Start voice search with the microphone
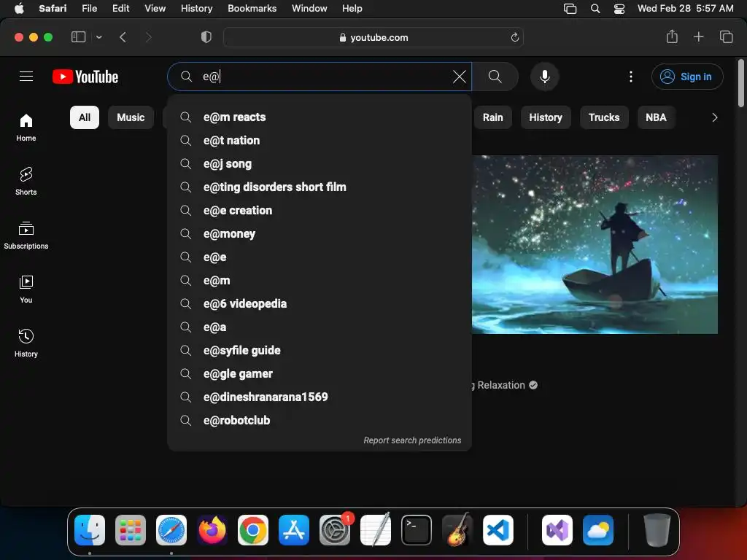This screenshot has width=747, height=560. (544, 76)
